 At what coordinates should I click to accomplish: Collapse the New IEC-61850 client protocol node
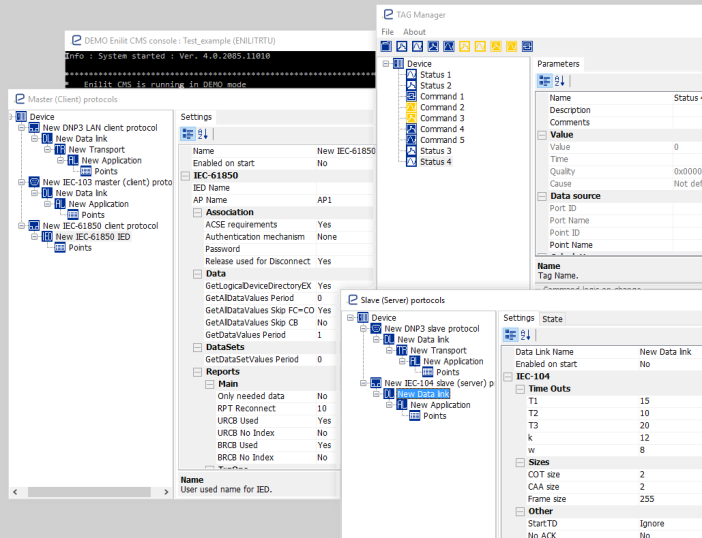click(21, 226)
